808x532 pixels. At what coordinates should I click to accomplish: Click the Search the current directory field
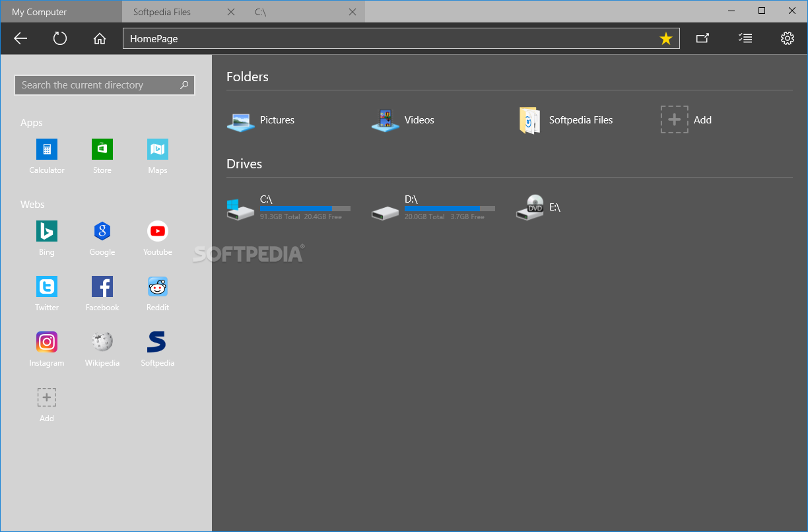click(104, 85)
